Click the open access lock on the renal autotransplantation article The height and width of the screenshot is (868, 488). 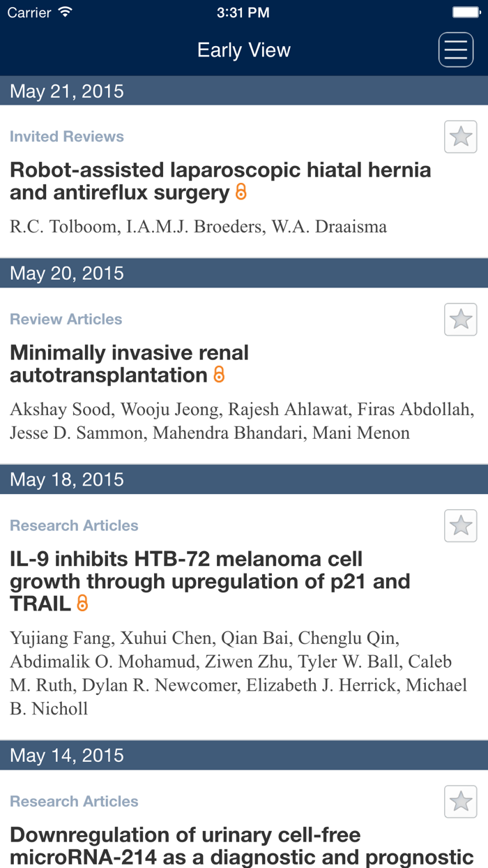[x=218, y=376]
